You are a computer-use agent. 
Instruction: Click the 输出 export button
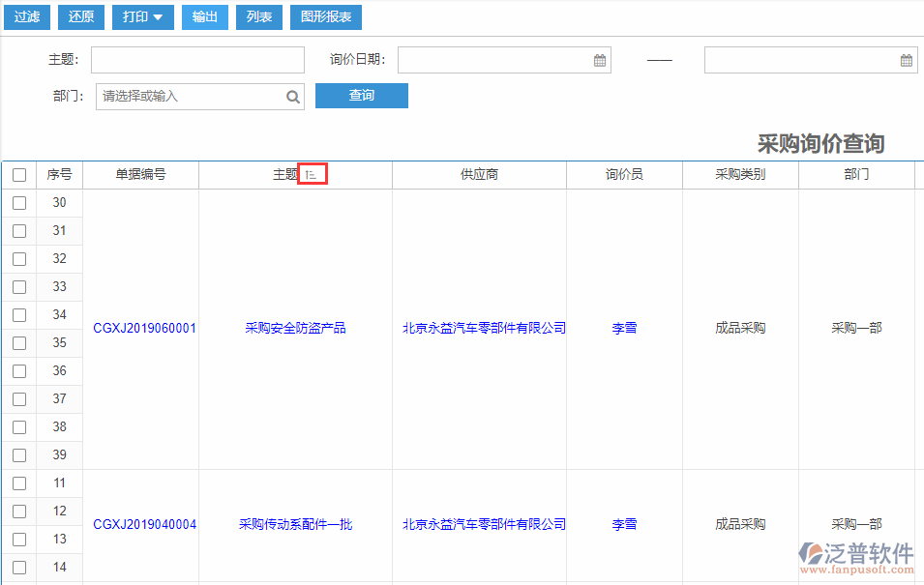204,16
